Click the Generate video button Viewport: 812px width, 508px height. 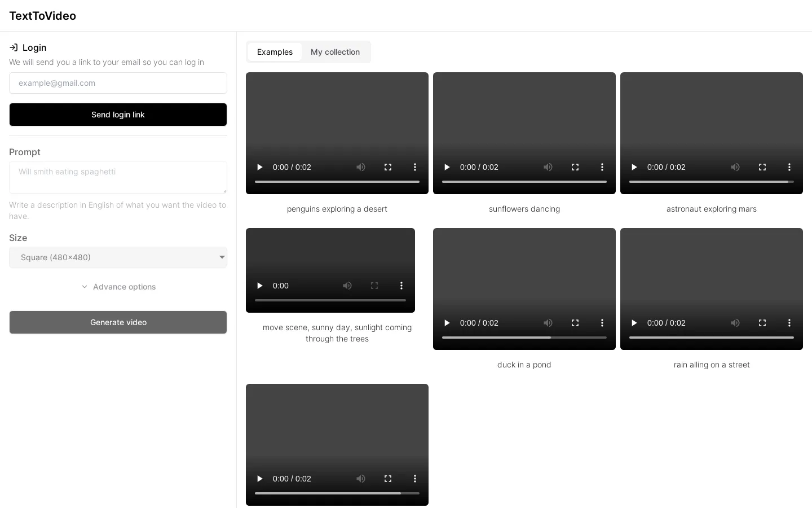point(118,322)
